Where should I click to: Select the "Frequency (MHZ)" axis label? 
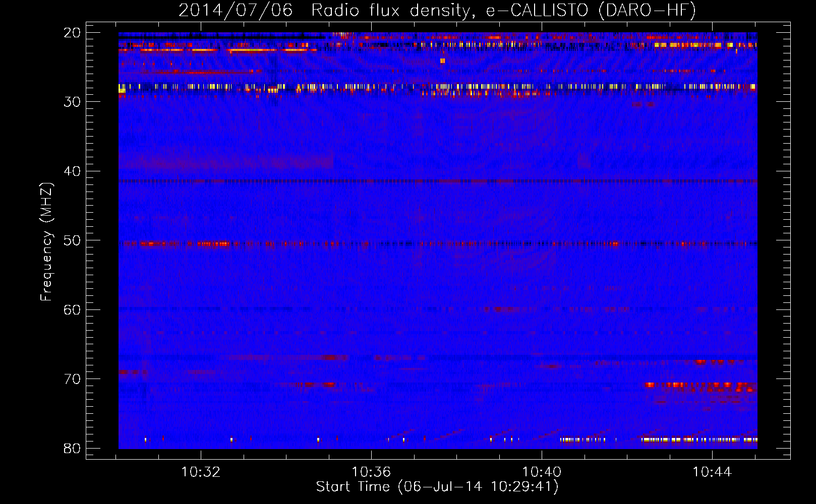[x=46, y=242]
